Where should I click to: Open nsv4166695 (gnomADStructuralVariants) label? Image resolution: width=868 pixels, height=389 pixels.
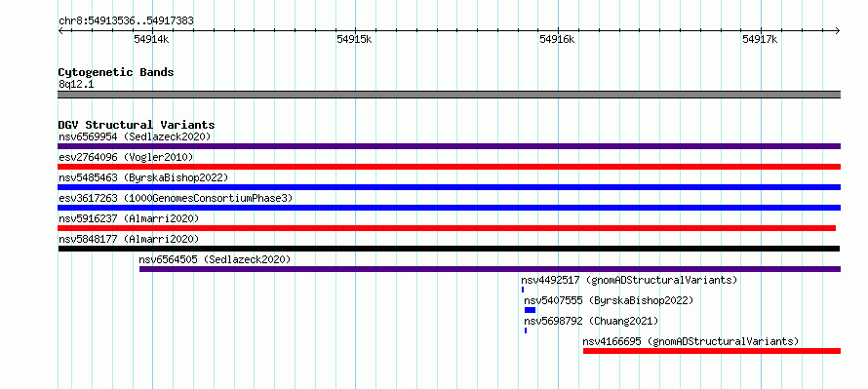[x=690, y=341]
